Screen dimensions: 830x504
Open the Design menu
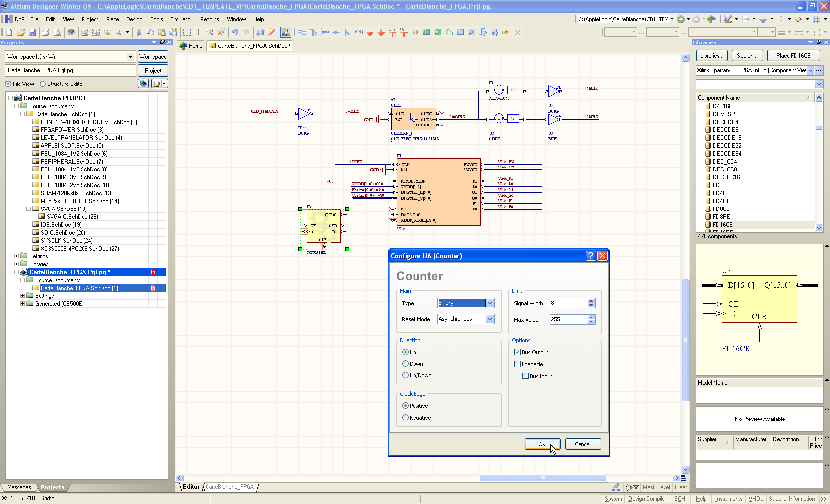point(134,19)
